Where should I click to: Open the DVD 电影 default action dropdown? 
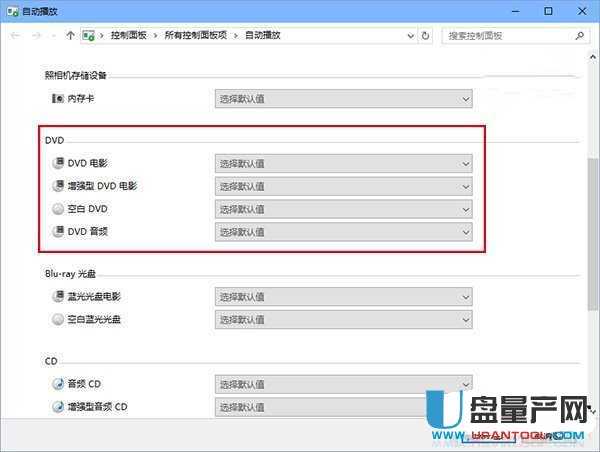(343, 163)
